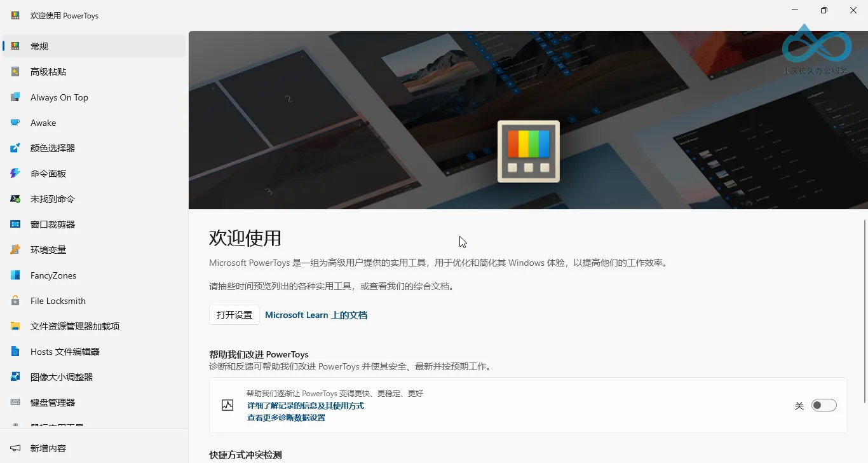Click the File Locksmith padlock icon
Screen dimensions: 868x463
(x=15, y=301)
